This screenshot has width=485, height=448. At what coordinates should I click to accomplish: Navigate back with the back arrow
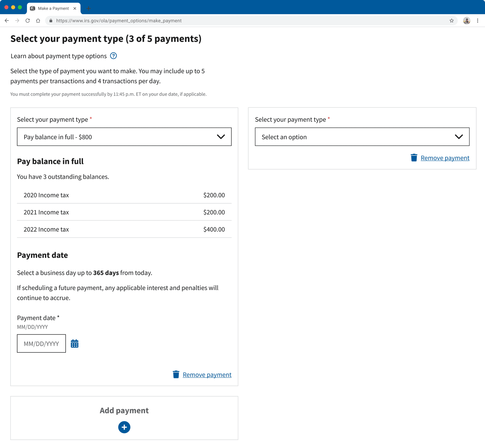[x=7, y=21]
